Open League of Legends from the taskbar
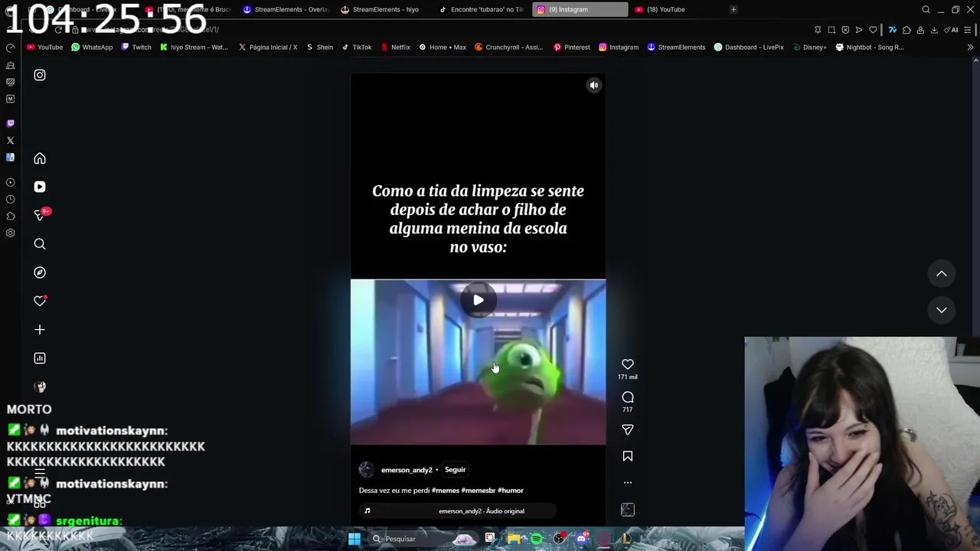Image resolution: width=980 pixels, height=551 pixels. 626,539
